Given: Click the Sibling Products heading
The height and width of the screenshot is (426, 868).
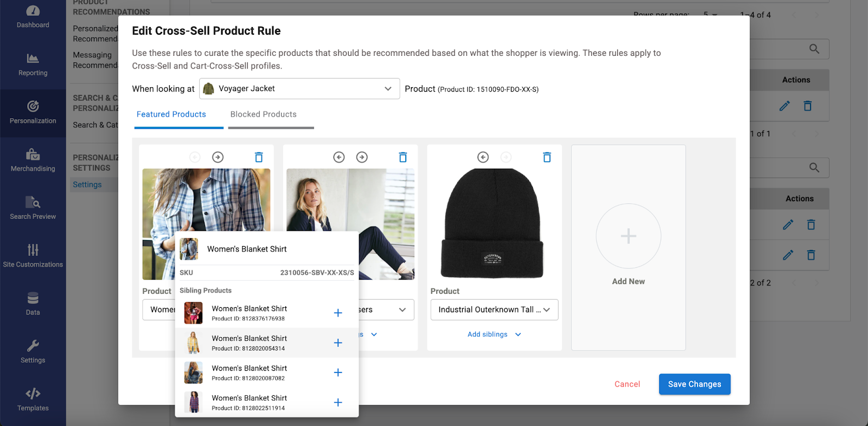Looking at the screenshot, I should point(206,291).
